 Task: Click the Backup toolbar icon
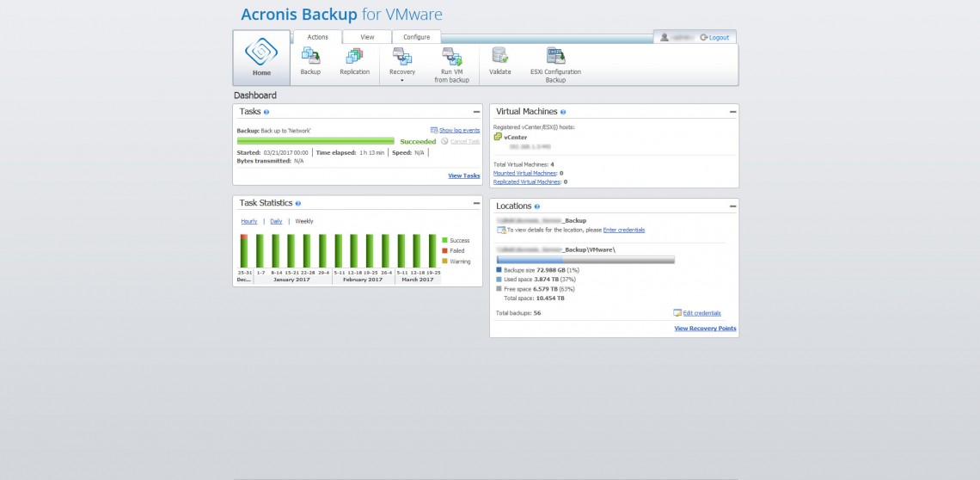310,56
